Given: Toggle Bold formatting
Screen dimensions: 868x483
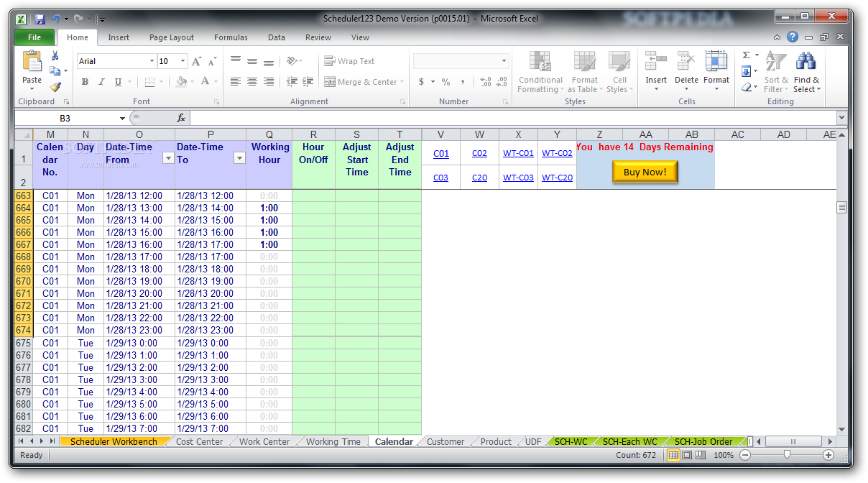Looking at the screenshot, I should coord(85,82).
